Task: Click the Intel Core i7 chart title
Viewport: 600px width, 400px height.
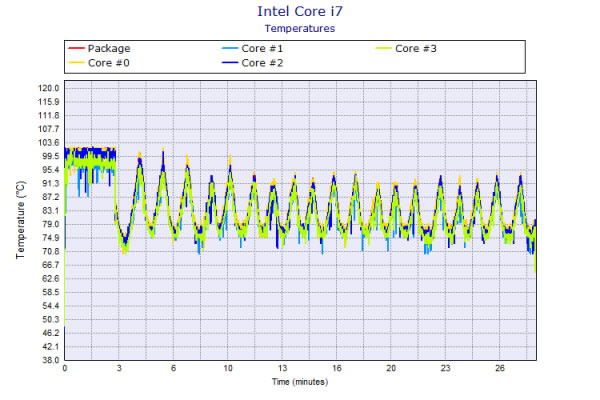Action: [x=300, y=11]
